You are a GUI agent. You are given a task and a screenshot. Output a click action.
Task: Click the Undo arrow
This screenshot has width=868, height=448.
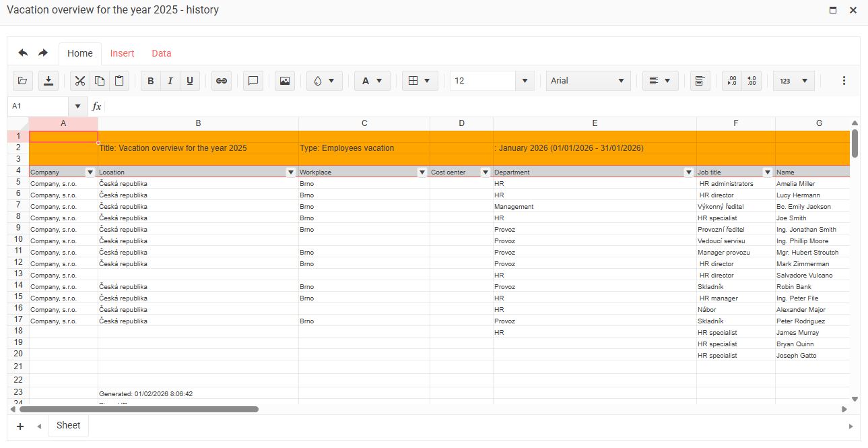point(23,53)
